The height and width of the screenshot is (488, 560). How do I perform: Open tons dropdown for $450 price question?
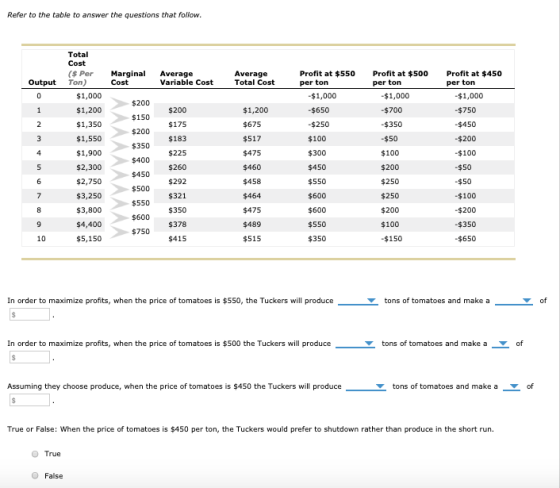366,387
